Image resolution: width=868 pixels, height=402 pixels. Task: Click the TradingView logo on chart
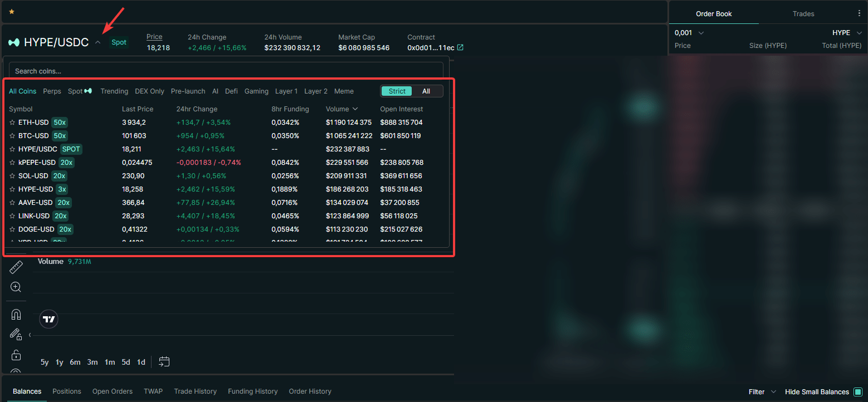point(49,319)
